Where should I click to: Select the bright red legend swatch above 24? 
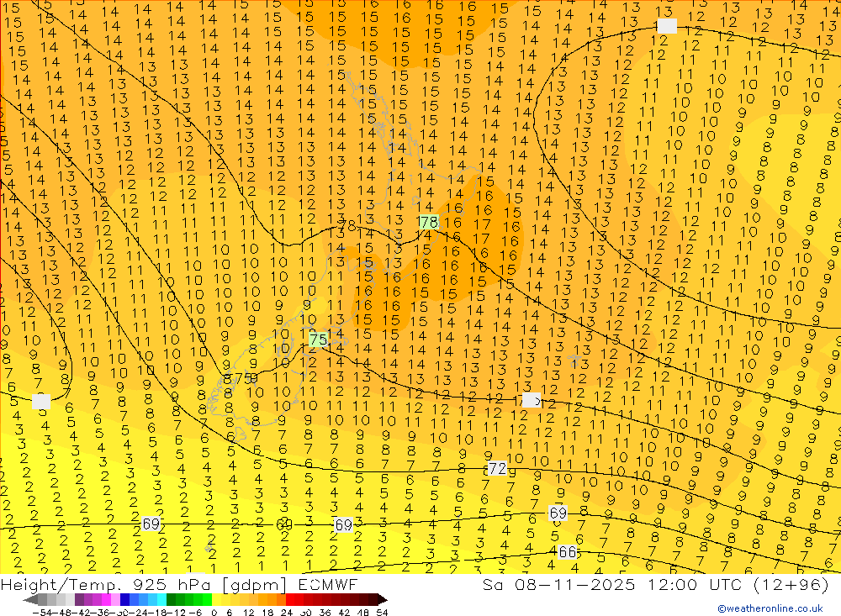point(290,599)
